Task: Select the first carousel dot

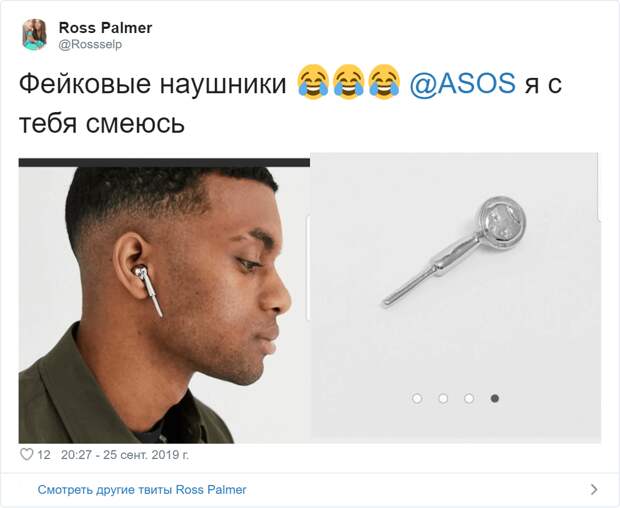Action: click(x=417, y=398)
